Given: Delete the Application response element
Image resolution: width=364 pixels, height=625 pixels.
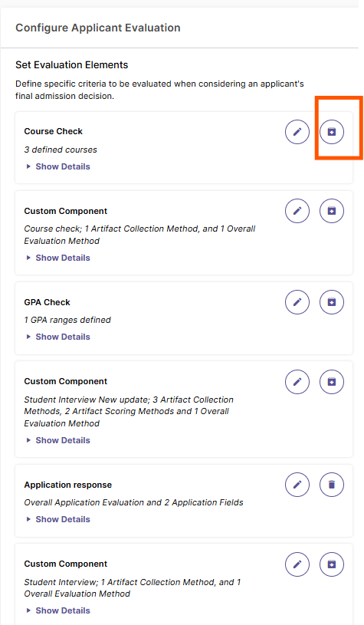Looking at the screenshot, I should click(x=332, y=485).
